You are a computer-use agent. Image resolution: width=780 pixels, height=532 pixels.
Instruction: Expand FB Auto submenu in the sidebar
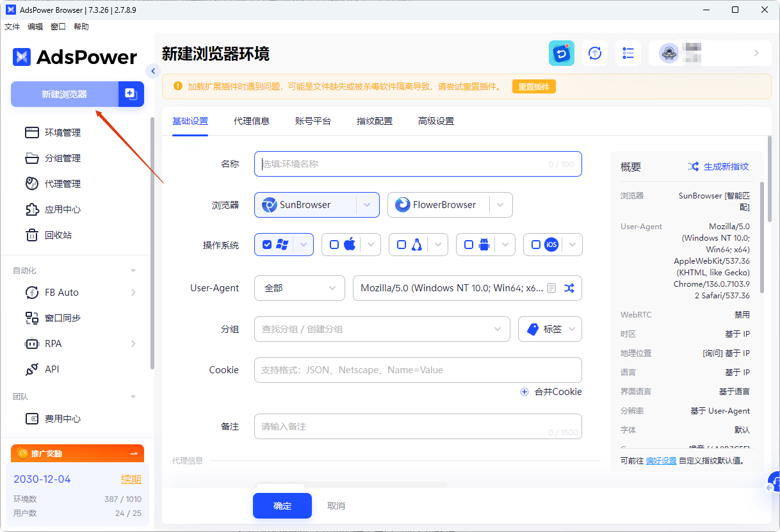(x=133, y=293)
